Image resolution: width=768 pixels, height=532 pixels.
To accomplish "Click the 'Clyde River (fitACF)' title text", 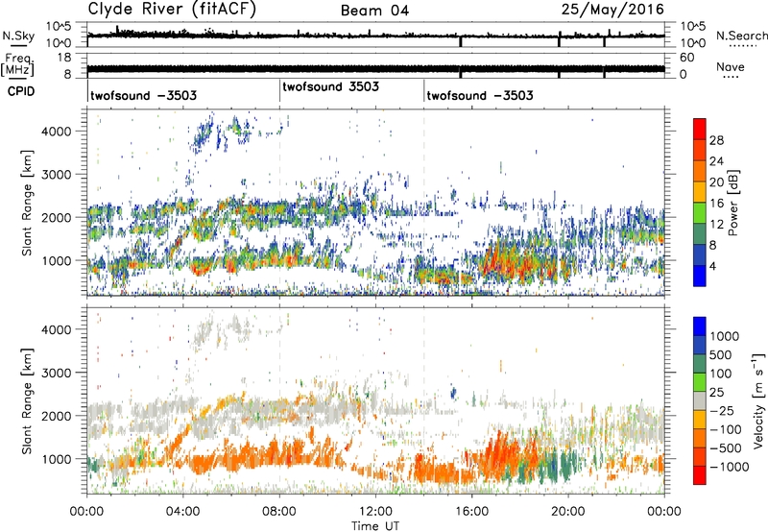I will (x=172, y=10).
